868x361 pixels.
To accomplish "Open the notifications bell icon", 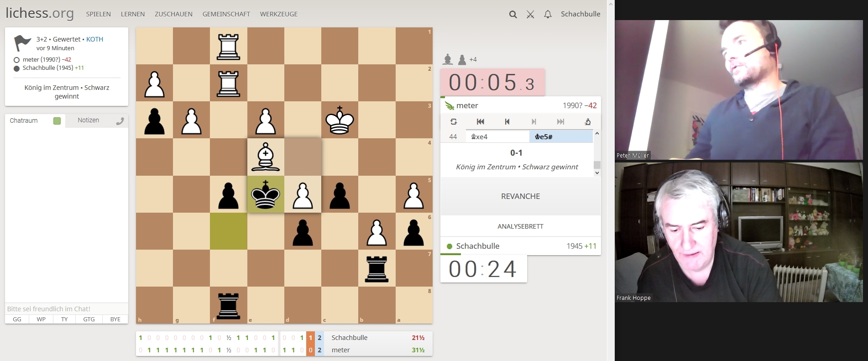I will 548,15.
